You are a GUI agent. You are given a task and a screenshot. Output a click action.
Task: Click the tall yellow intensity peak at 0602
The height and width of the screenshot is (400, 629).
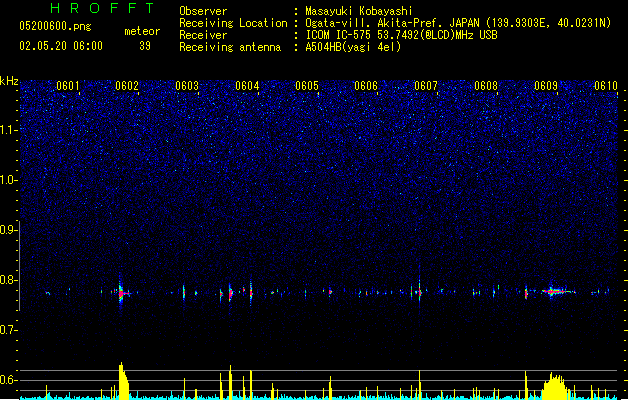click(x=124, y=381)
